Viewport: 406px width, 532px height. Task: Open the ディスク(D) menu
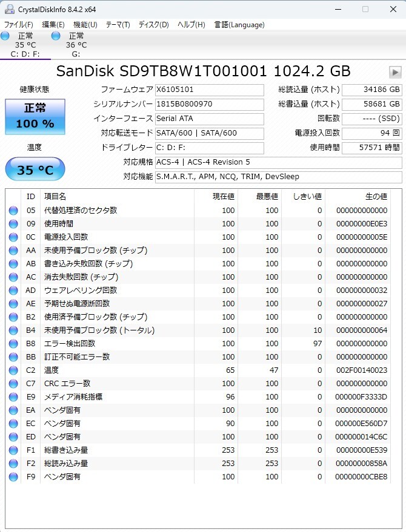pyautogui.click(x=153, y=25)
